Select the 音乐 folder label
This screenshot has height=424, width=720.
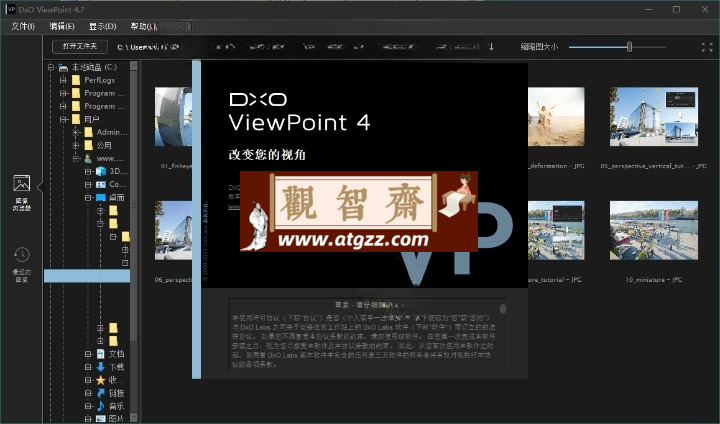click(117, 406)
